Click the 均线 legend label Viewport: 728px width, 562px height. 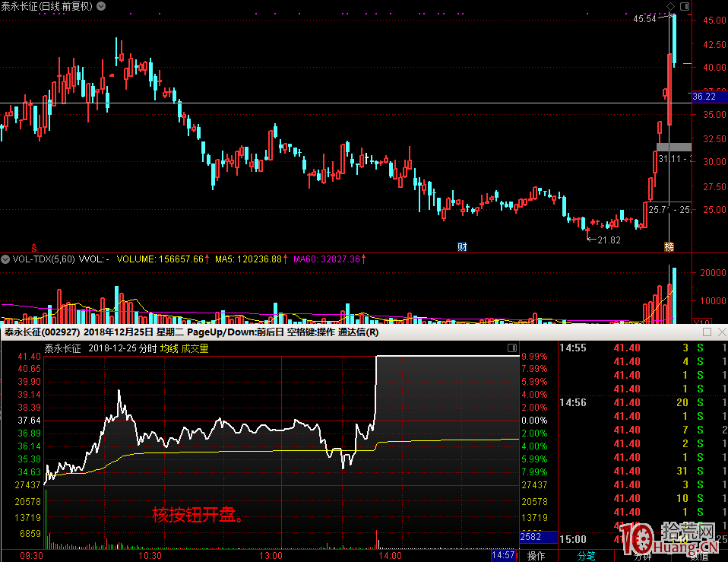169,348
